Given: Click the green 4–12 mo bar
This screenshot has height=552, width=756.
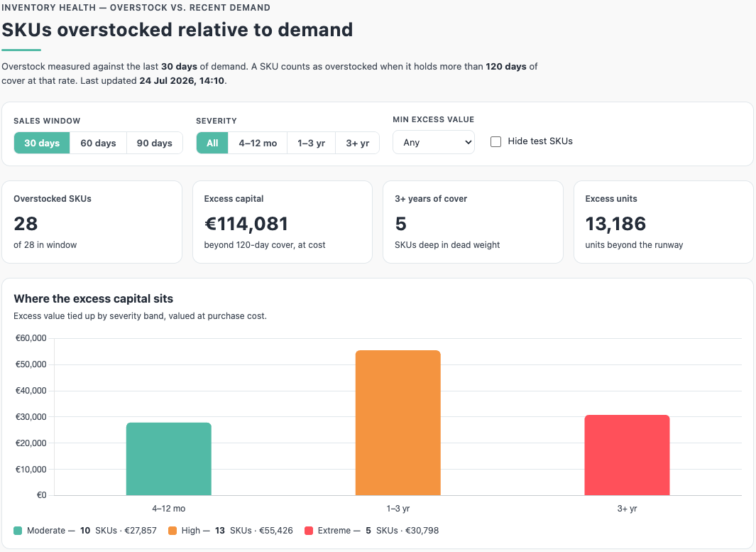Looking at the screenshot, I should [169, 459].
